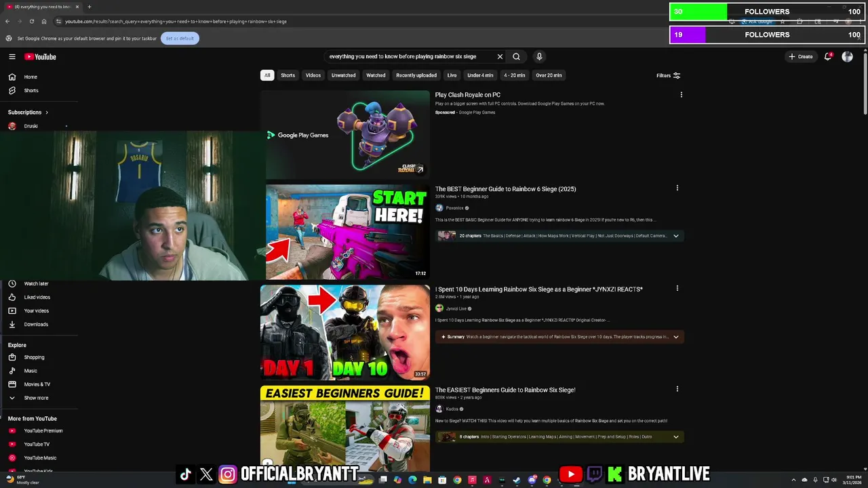The height and width of the screenshot is (488, 868).
Task: Select the All filter chip
Action: click(267, 75)
